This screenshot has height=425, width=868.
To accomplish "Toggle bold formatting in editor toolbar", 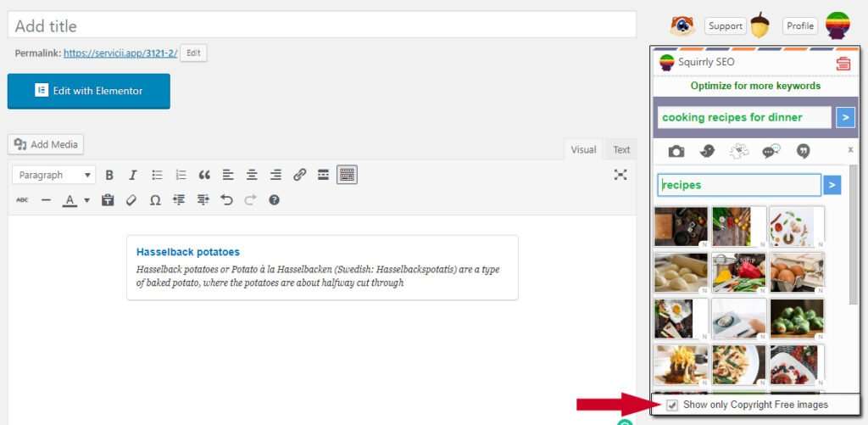I will pos(109,175).
